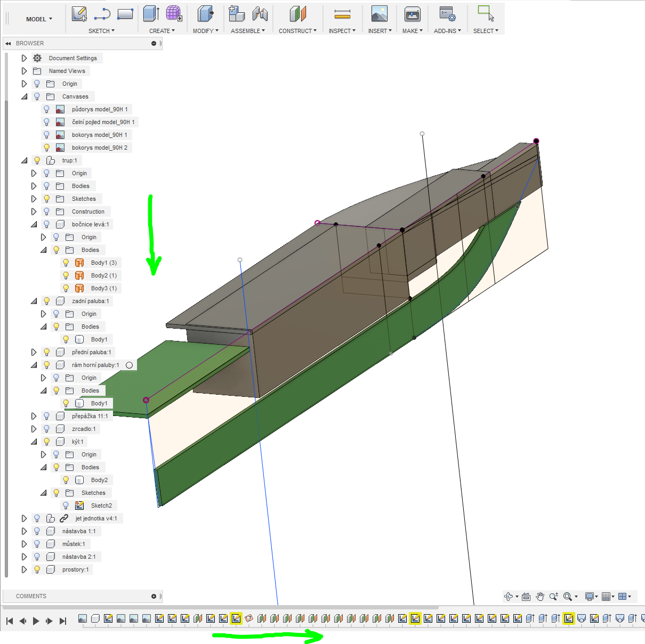Collapse the trup:1 component tree

click(24, 160)
